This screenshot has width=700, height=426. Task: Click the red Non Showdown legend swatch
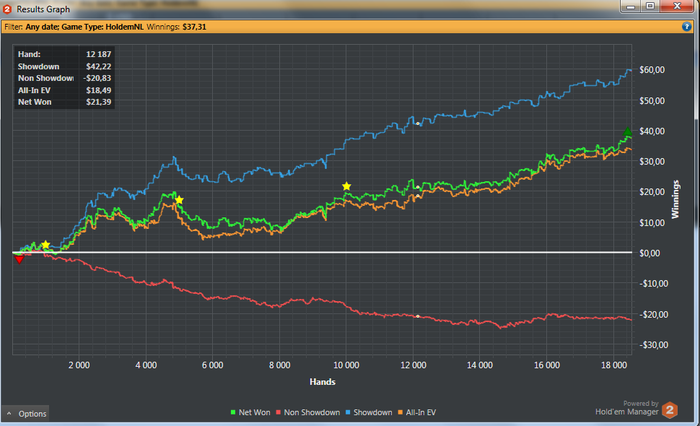(x=279, y=412)
